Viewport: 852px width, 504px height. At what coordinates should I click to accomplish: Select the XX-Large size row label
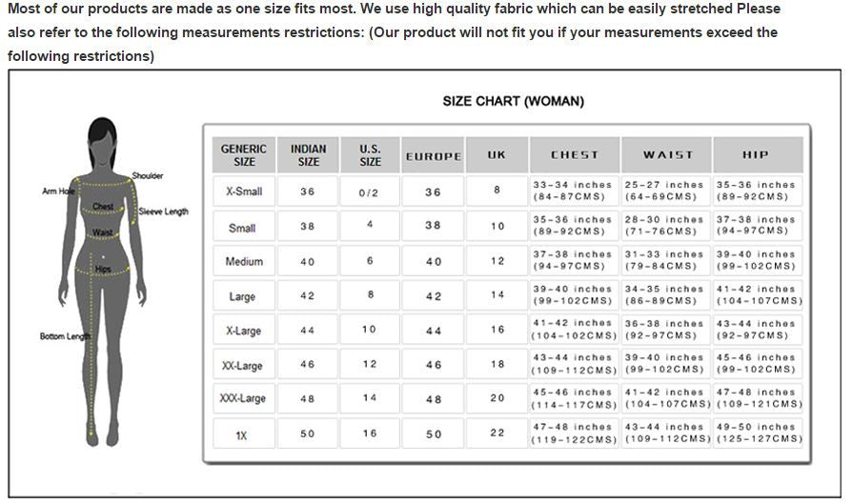pos(242,366)
